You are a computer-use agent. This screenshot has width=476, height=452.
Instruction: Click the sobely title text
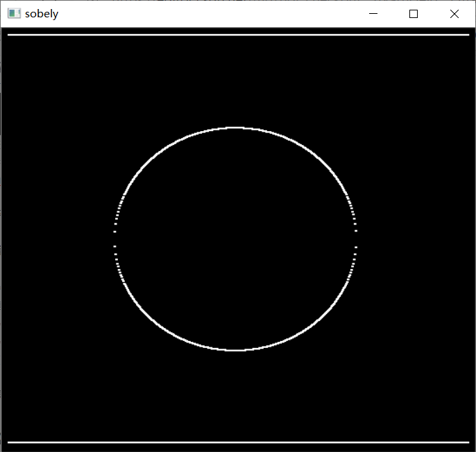click(42, 14)
